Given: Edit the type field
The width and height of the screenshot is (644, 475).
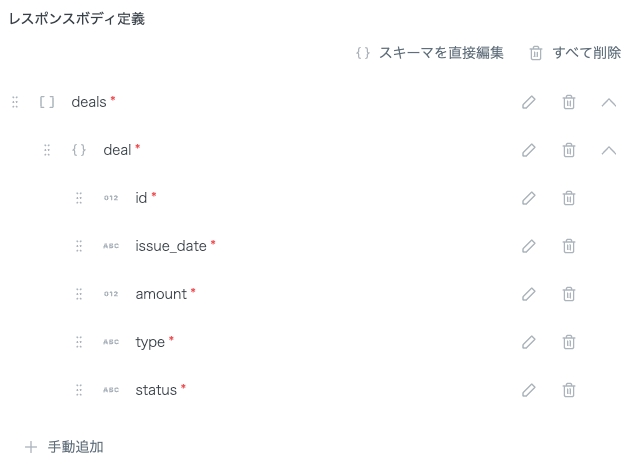Looking at the screenshot, I should [529, 342].
